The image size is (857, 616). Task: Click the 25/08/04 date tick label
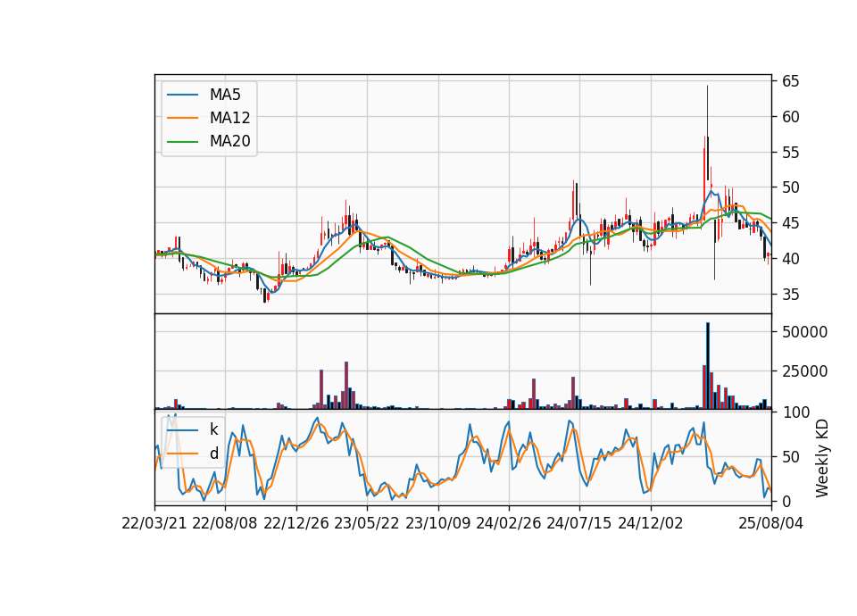coord(771,523)
